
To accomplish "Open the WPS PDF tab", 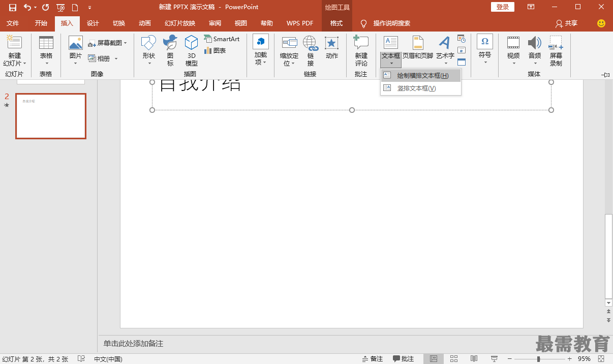I will [300, 23].
